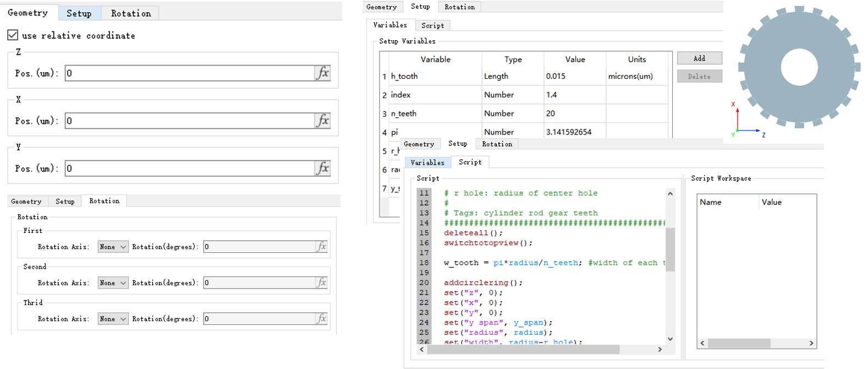Click the gear shape preview image
The image size is (868, 369).
tap(799, 67)
